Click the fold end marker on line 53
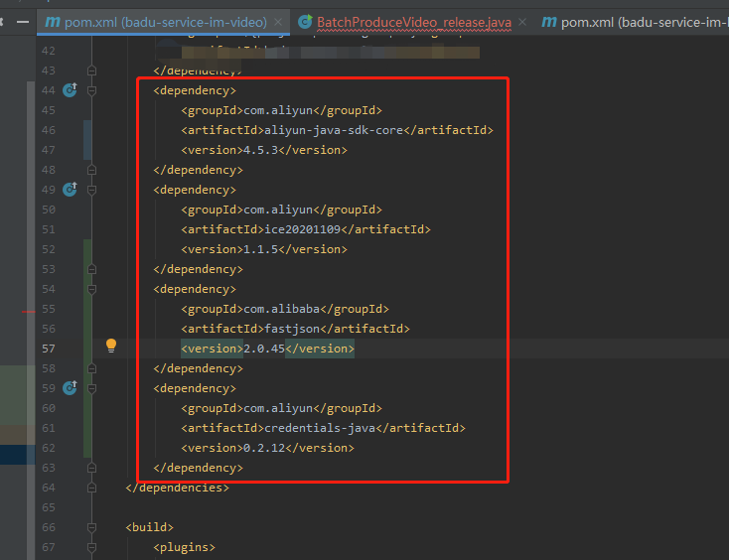This screenshot has width=729, height=560. click(91, 269)
